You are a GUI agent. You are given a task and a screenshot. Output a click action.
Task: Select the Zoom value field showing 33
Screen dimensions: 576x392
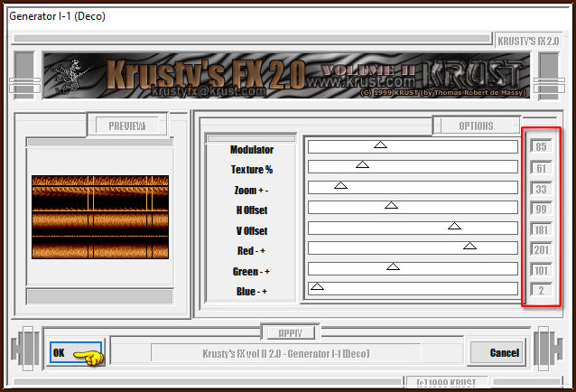[x=541, y=189]
